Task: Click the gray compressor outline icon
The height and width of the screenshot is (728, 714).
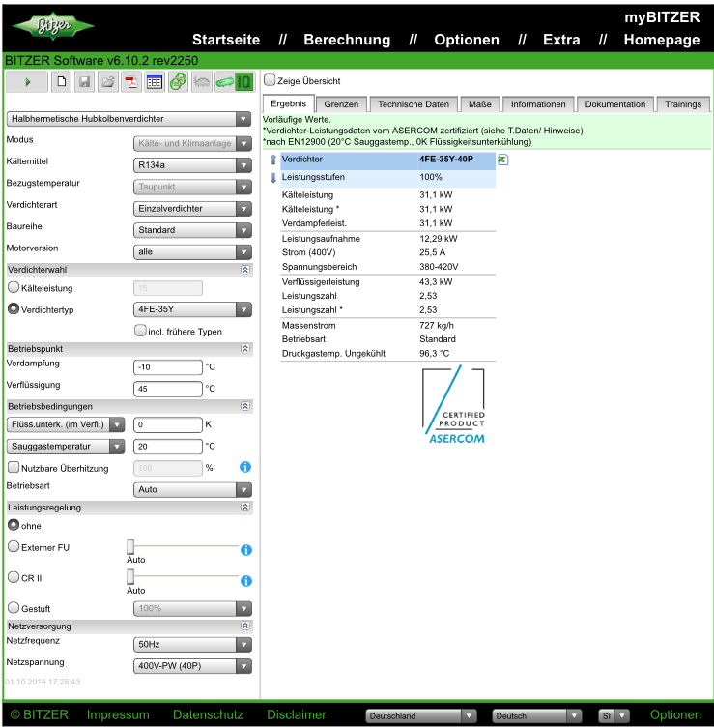Action: pyautogui.click(x=201, y=82)
